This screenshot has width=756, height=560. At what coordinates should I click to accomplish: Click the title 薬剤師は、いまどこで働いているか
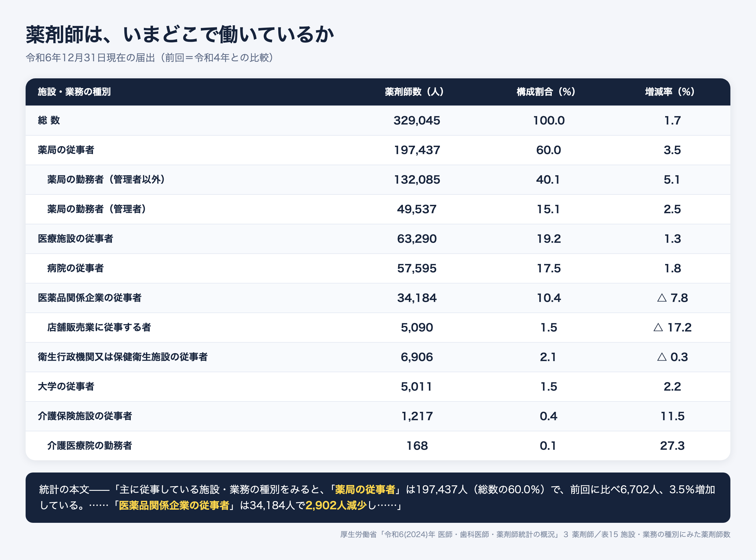(x=180, y=34)
